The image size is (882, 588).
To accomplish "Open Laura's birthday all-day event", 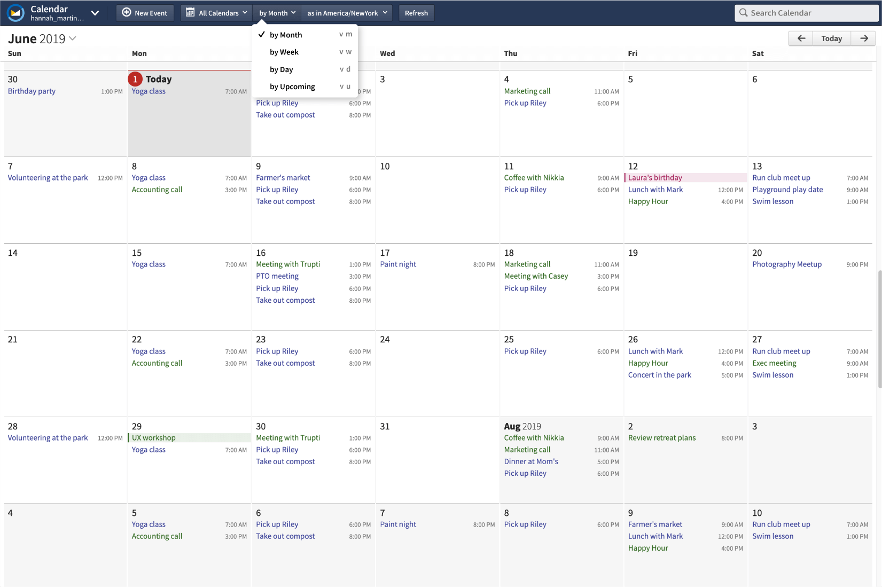I will [685, 178].
